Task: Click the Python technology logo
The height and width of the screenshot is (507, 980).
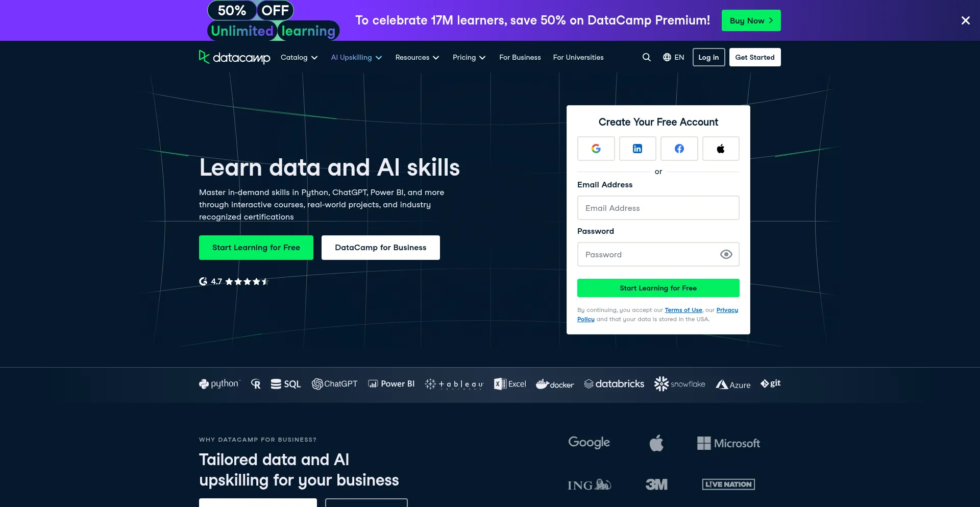Action: (219, 384)
